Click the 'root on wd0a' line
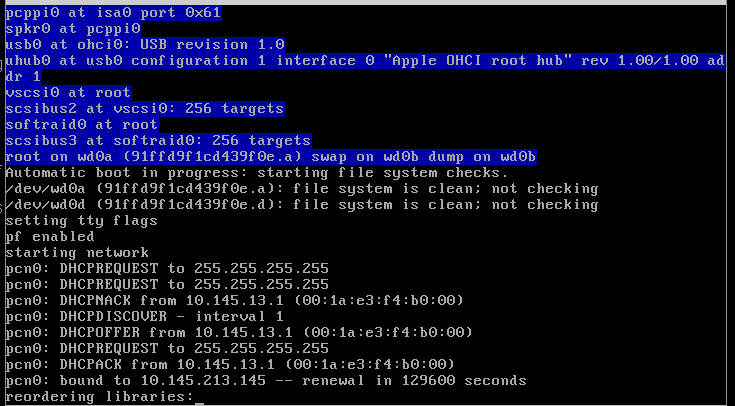Viewport: 735px width, 406px height. click(x=271, y=157)
